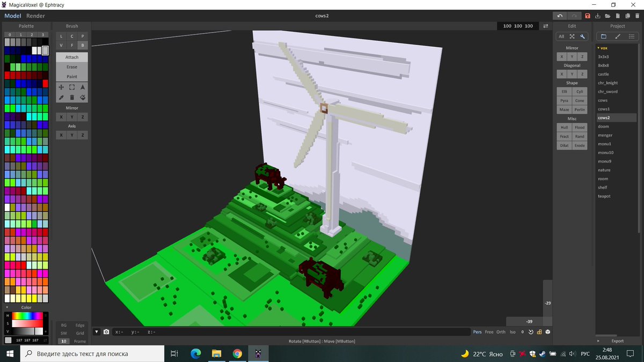This screenshot has width=644, height=362.
Task: Select the Move tool in the Brush panel
Action: 61,87
